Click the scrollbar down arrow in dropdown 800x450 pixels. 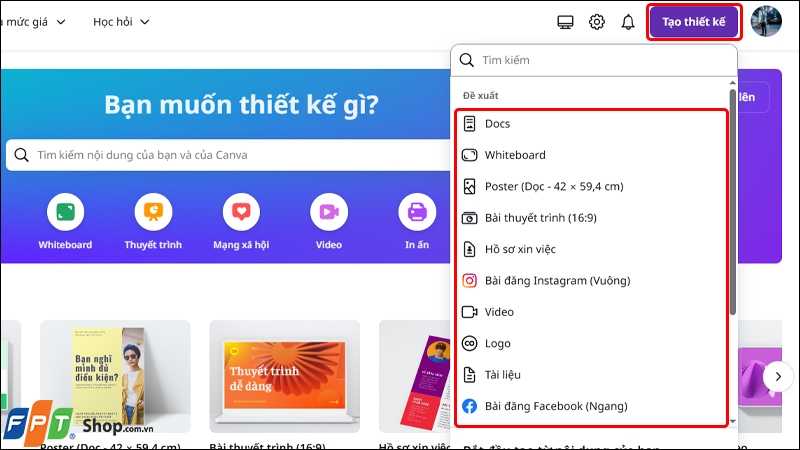coord(733,421)
